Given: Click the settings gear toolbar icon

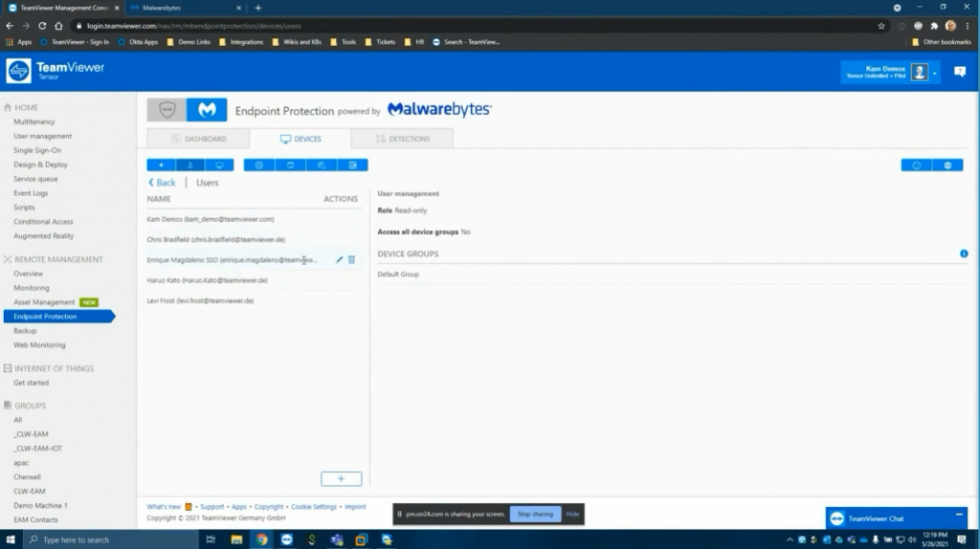Looking at the screenshot, I should (x=258, y=165).
